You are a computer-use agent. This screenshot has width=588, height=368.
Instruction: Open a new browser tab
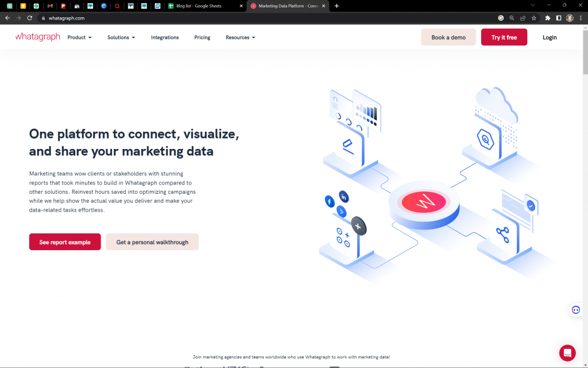[x=336, y=6]
